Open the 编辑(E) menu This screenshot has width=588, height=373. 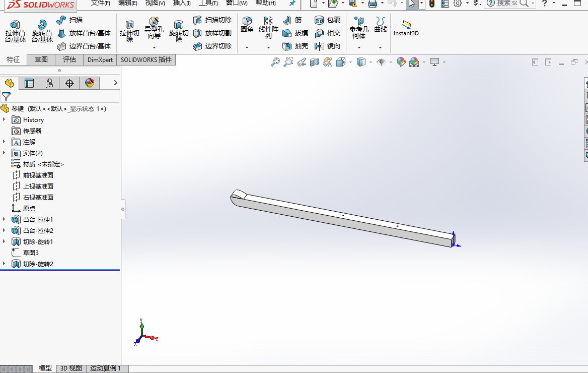(x=127, y=3)
